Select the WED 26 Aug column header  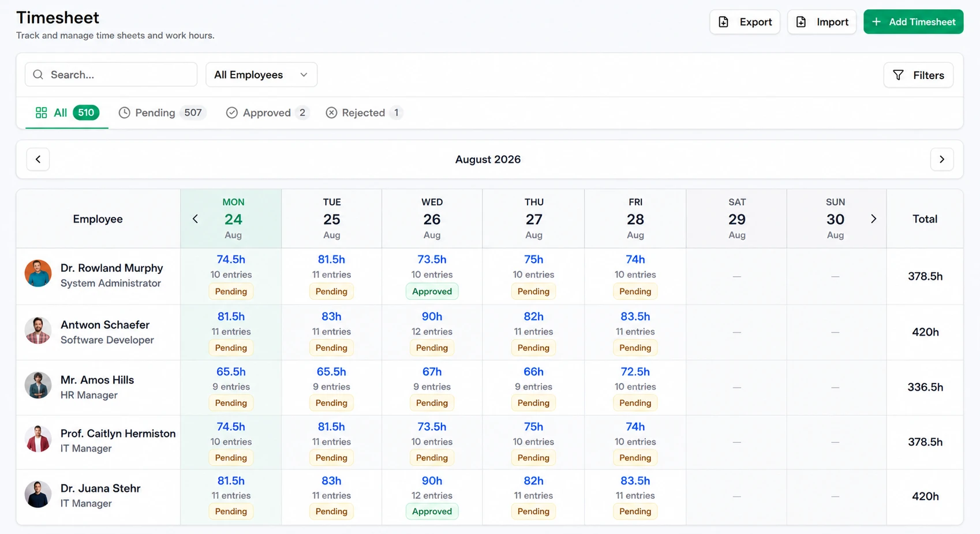pyautogui.click(x=432, y=219)
